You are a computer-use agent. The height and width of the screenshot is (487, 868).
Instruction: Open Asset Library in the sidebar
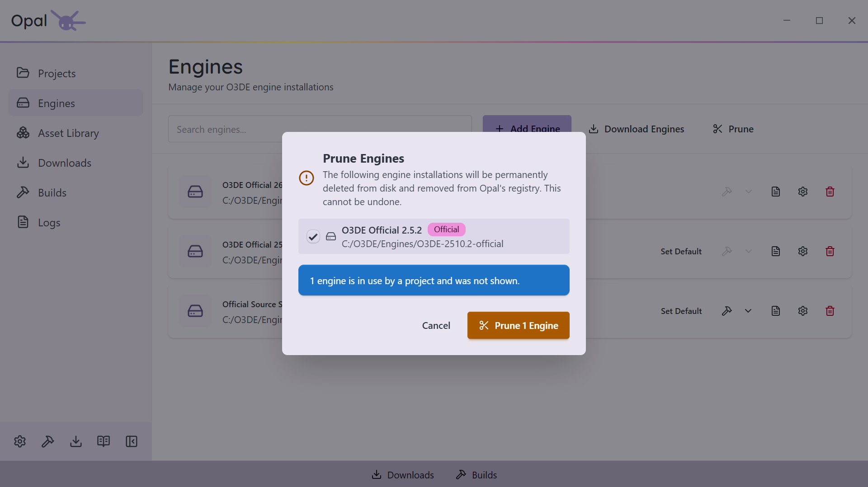[75, 133]
